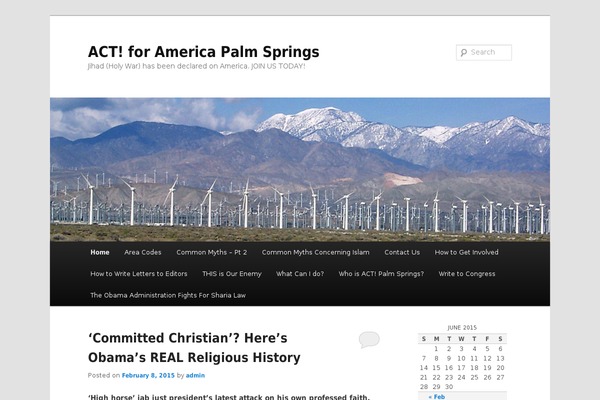The height and width of the screenshot is (400, 600).
Task: Open What Can I do? page
Action: point(300,274)
